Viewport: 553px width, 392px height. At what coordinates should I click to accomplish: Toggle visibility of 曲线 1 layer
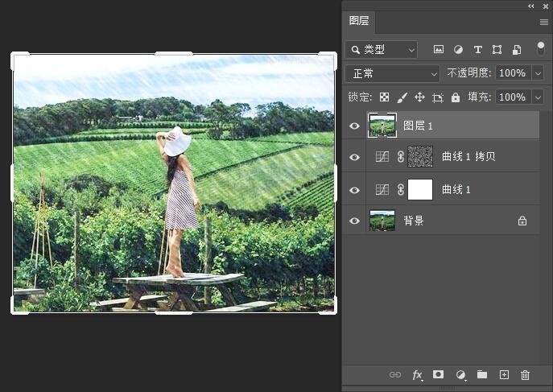(x=354, y=190)
